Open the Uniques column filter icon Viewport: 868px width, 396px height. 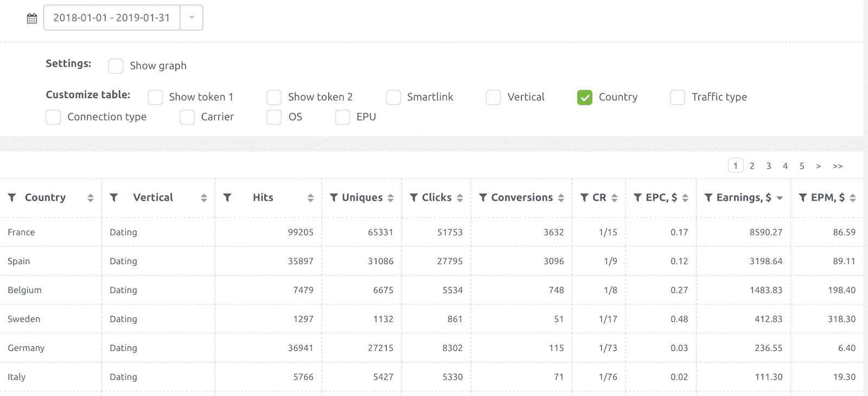tap(334, 197)
